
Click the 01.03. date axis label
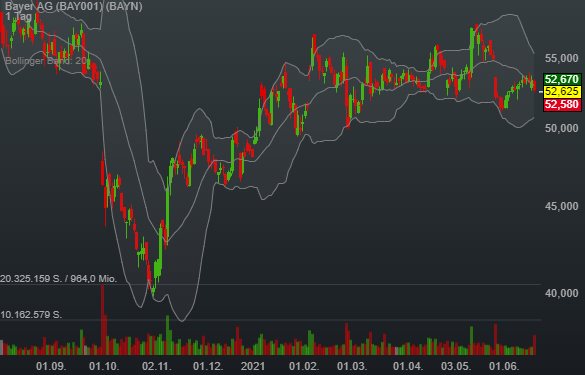point(352,366)
